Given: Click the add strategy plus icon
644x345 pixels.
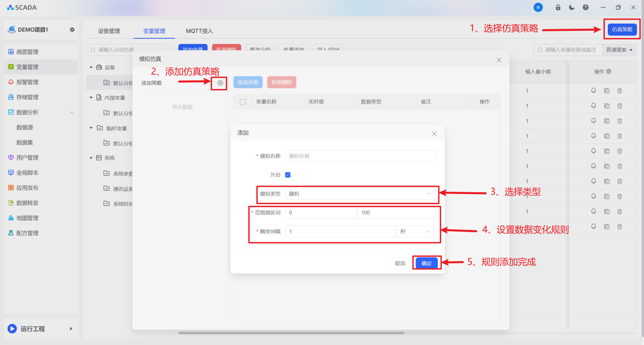Looking at the screenshot, I should [220, 83].
